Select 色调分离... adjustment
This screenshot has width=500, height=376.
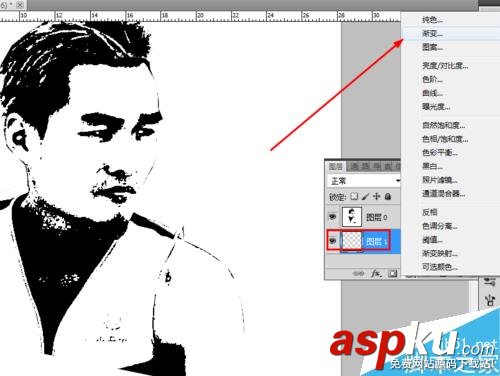point(440,226)
